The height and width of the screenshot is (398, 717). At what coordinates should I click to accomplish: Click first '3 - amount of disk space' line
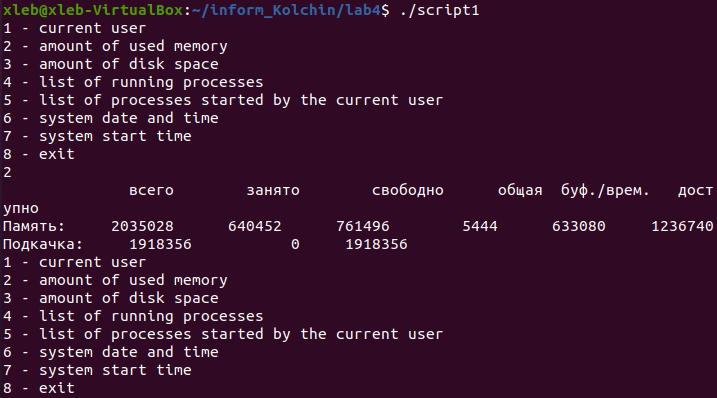click(111, 64)
